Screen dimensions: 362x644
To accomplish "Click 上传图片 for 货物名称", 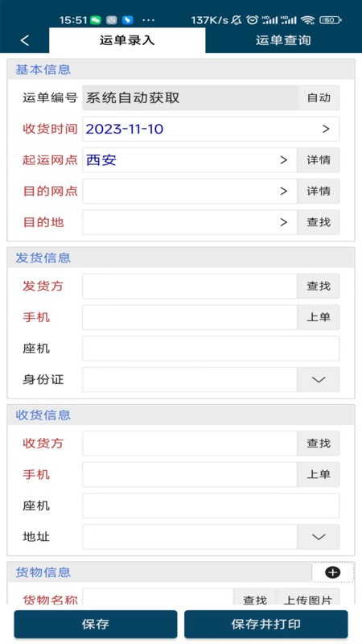I will click(308, 598).
